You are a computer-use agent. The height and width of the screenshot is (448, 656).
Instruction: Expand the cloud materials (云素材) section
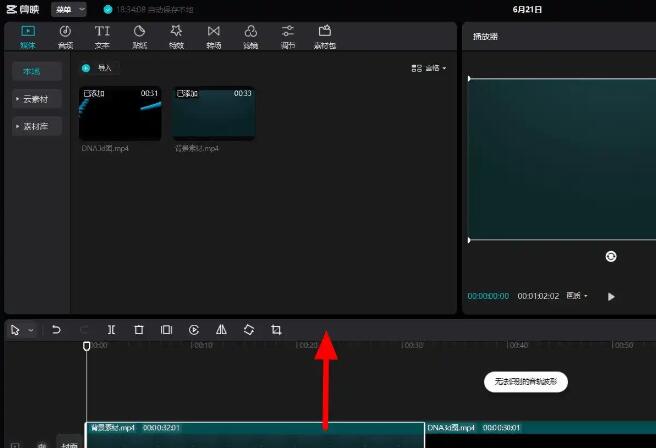point(37,99)
